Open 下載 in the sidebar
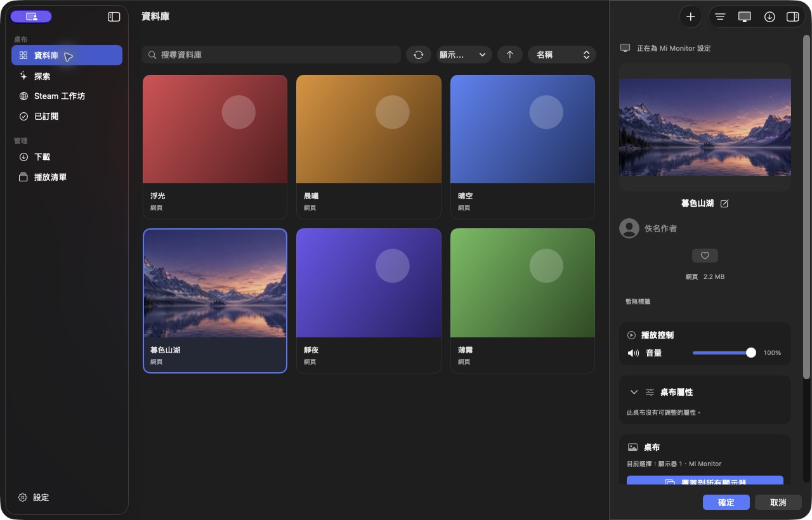Image resolution: width=812 pixels, height=520 pixels. 67,157
